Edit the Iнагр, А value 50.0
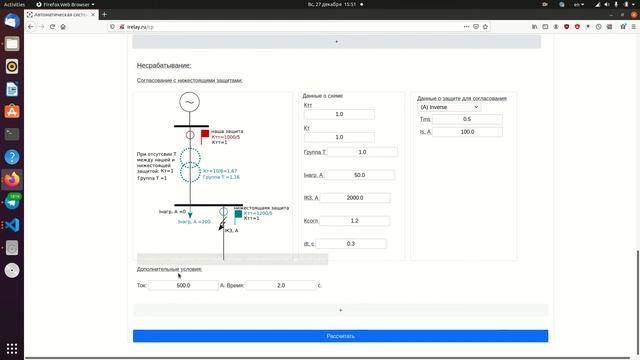The width and height of the screenshot is (640, 360). coord(359,175)
